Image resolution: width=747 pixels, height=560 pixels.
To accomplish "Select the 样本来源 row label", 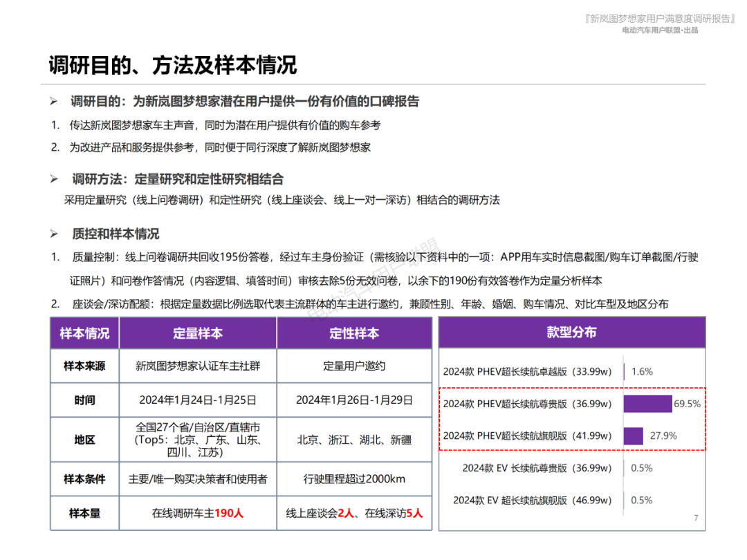I will (84, 366).
